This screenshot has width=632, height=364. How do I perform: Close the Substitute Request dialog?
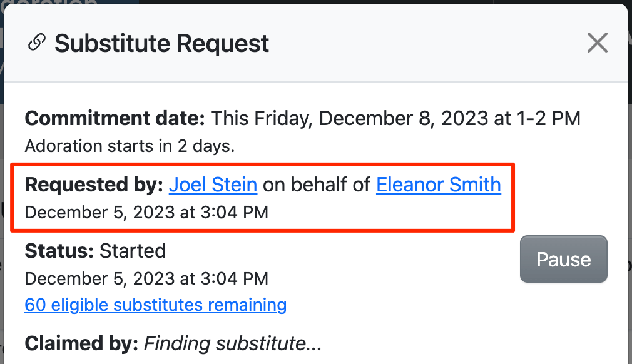598,43
